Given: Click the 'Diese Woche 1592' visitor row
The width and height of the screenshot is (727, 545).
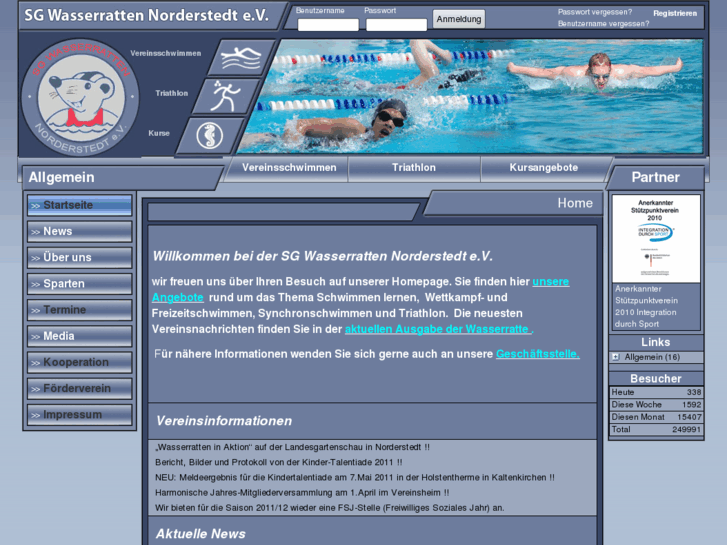Looking at the screenshot, I should pyautogui.click(x=656, y=405).
